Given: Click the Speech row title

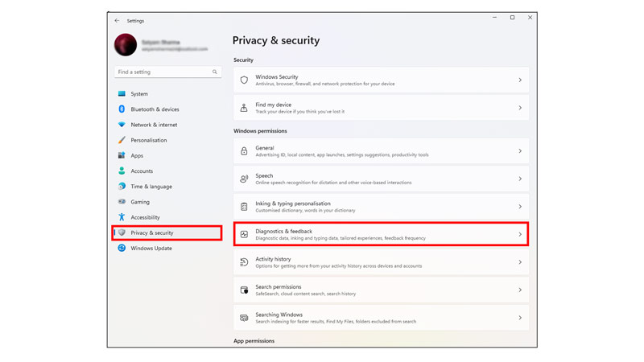Looking at the screenshot, I should pos(264,175).
